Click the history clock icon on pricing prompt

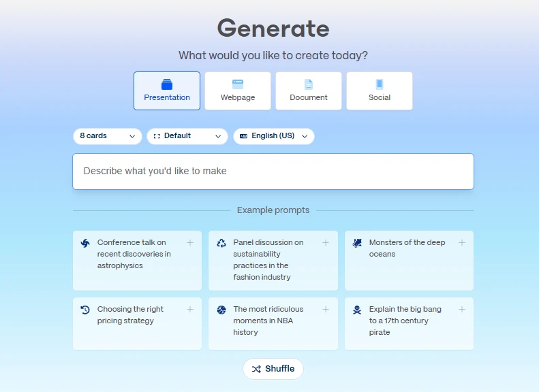(x=85, y=310)
